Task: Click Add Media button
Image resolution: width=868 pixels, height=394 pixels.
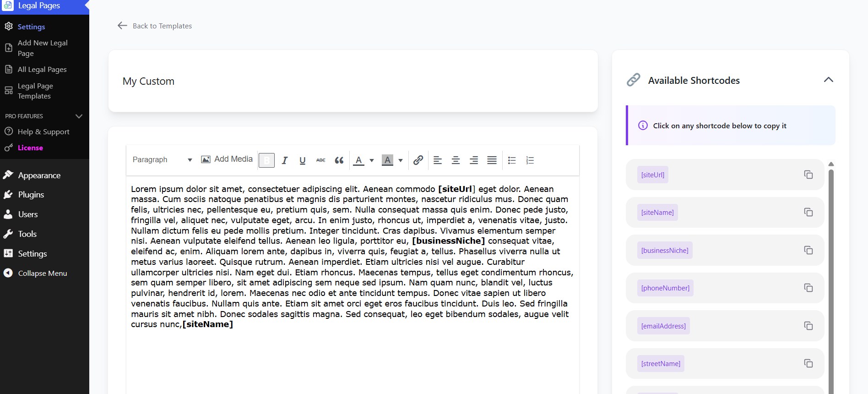Action: coord(227,159)
